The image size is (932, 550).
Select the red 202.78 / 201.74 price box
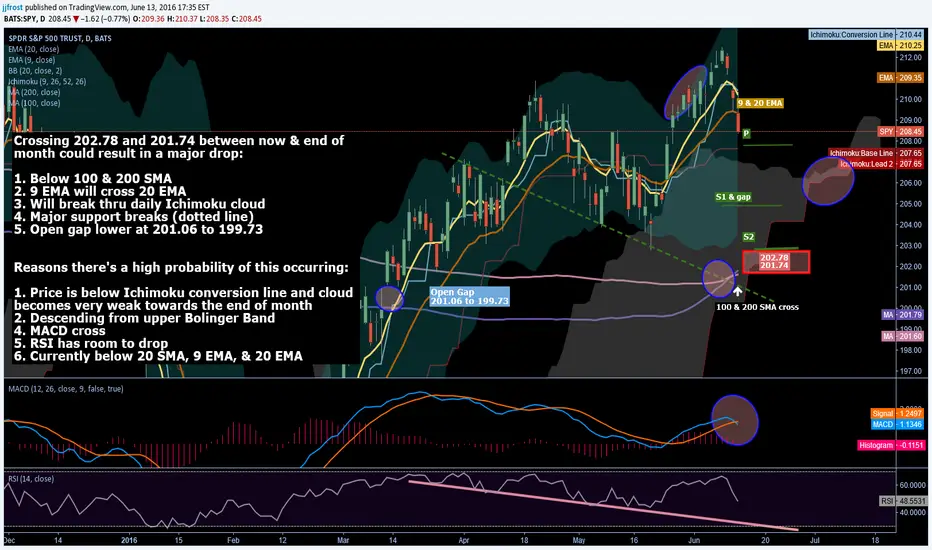(776, 262)
